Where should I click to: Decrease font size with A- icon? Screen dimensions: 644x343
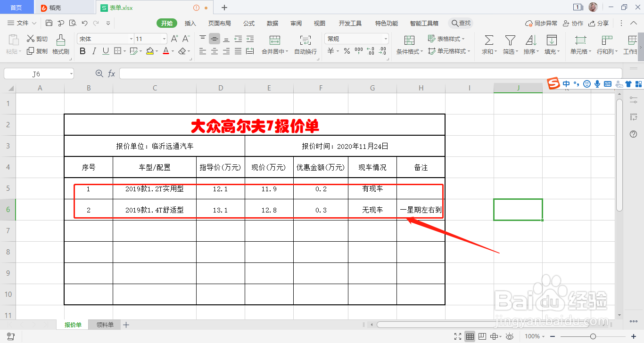point(186,39)
